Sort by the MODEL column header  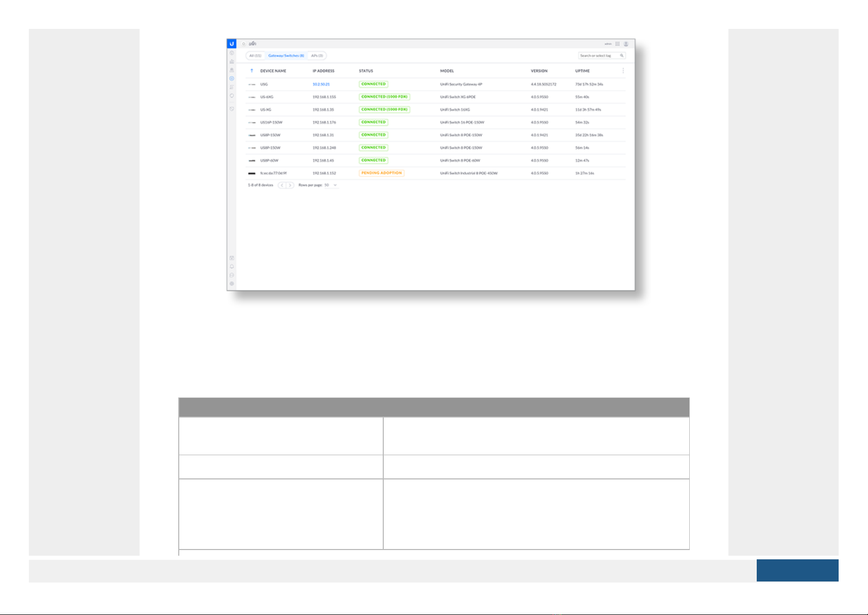coord(447,71)
